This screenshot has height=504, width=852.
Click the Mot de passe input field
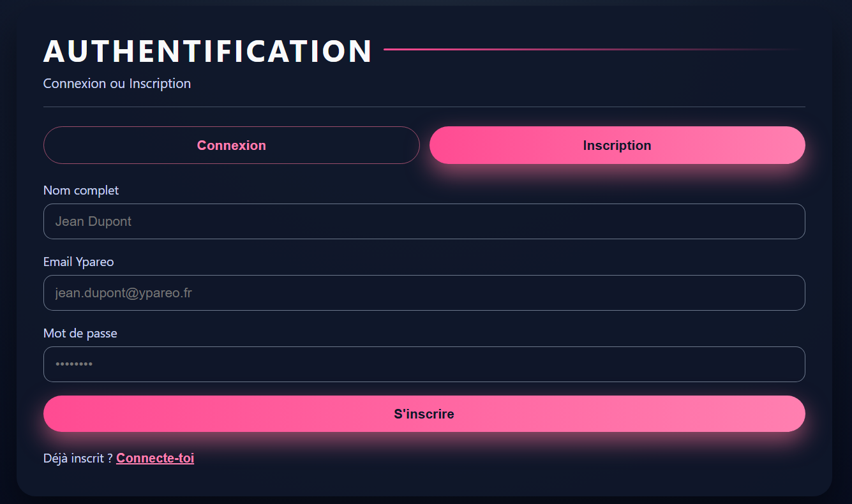pos(424,364)
